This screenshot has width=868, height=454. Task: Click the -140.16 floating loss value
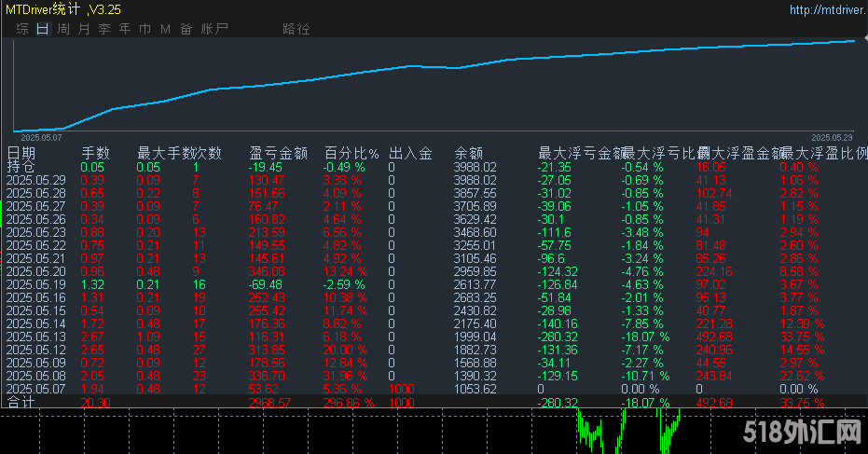tap(558, 323)
